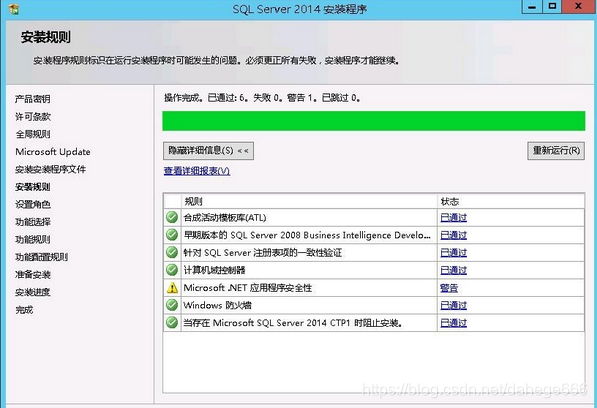The height and width of the screenshot is (408, 597).
Task: Click green check icon for registry consistency rule
Action: pos(172,252)
